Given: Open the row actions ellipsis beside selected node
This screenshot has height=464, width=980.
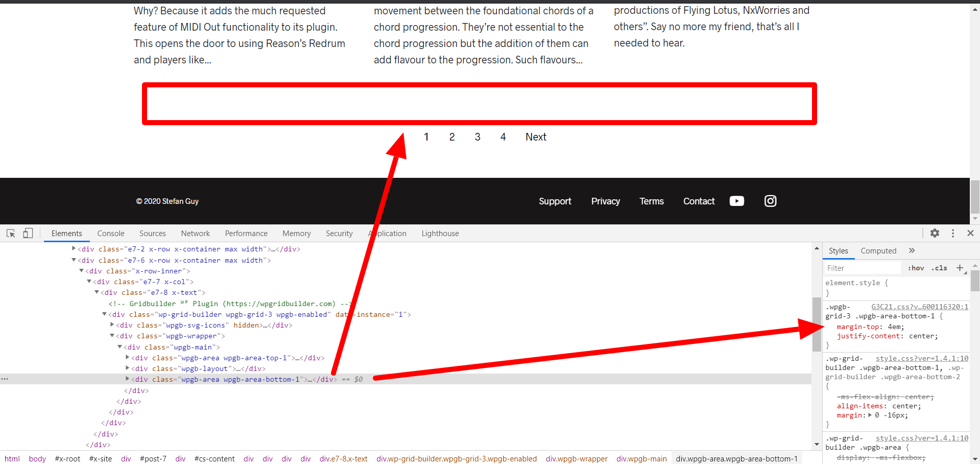Looking at the screenshot, I should click(x=5, y=379).
